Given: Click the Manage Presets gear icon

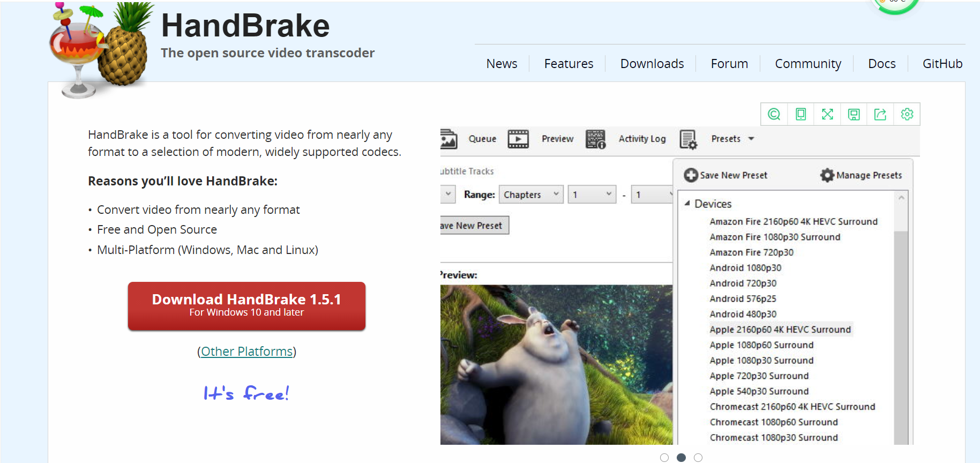Looking at the screenshot, I should coord(827,175).
